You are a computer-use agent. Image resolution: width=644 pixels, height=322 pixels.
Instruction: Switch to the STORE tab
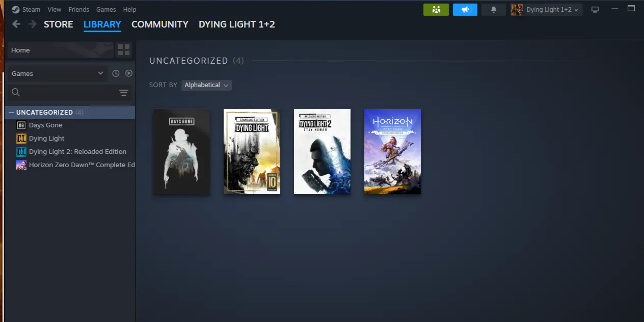click(58, 24)
